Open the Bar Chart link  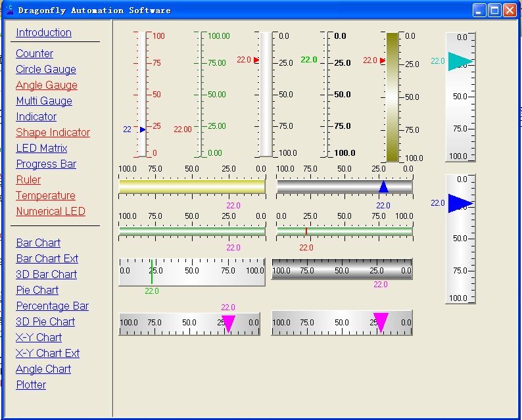tap(38, 243)
